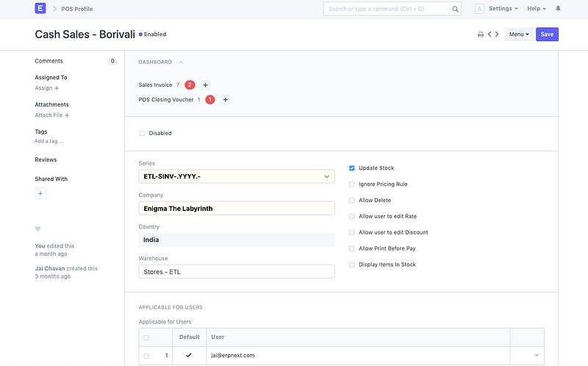Like this document with heart icon

(x=38, y=229)
